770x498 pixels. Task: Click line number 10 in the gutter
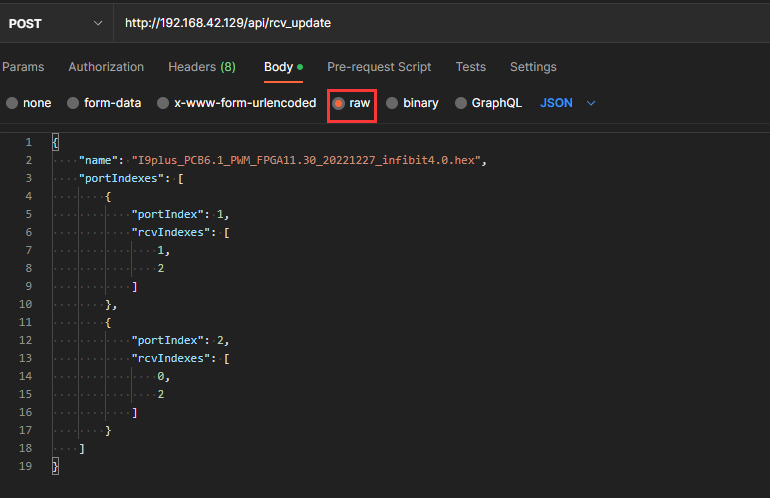[x=26, y=304]
